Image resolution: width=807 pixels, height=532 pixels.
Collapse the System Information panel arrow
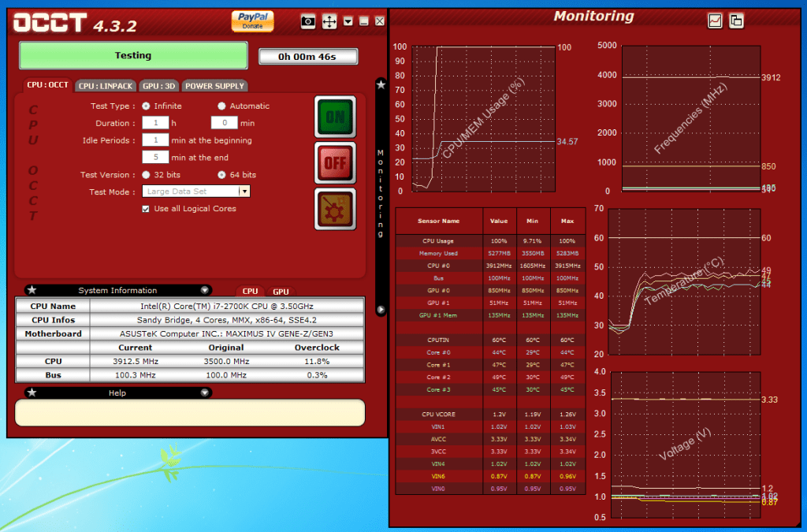[x=205, y=290]
